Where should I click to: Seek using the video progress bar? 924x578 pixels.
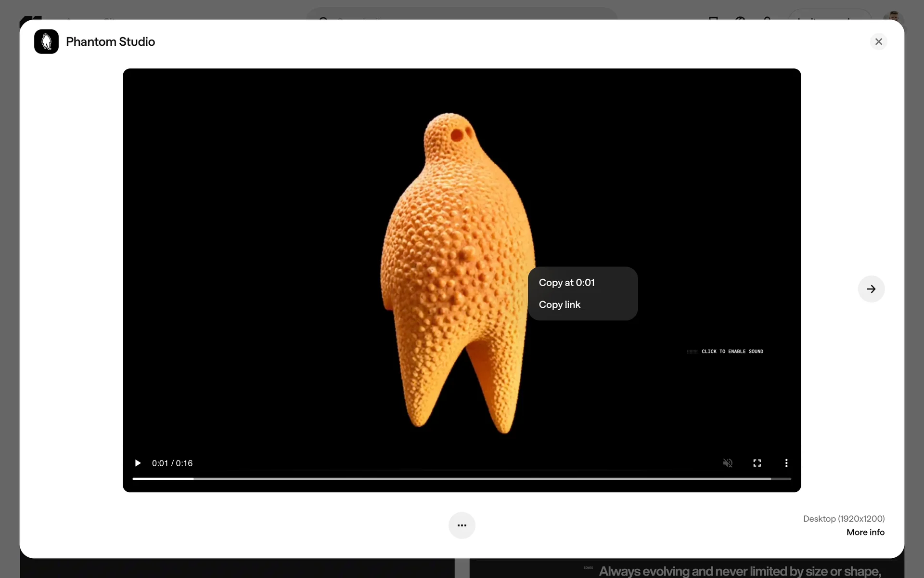[461, 479]
